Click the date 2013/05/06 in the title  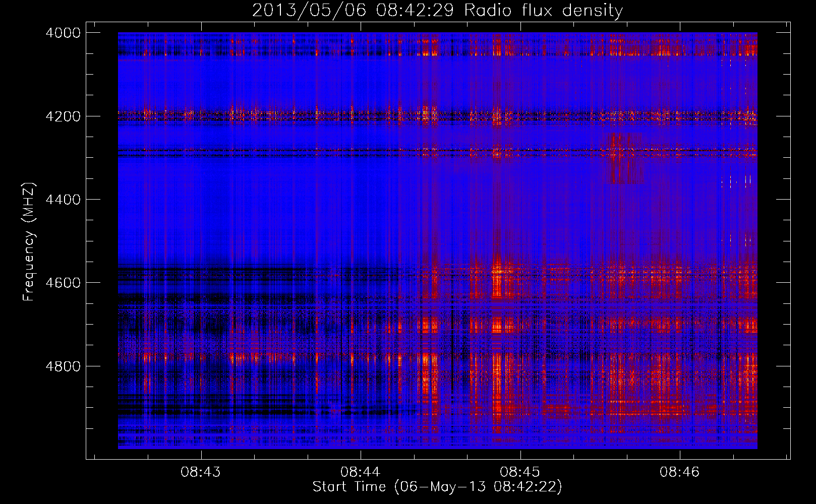[x=309, y=11]
